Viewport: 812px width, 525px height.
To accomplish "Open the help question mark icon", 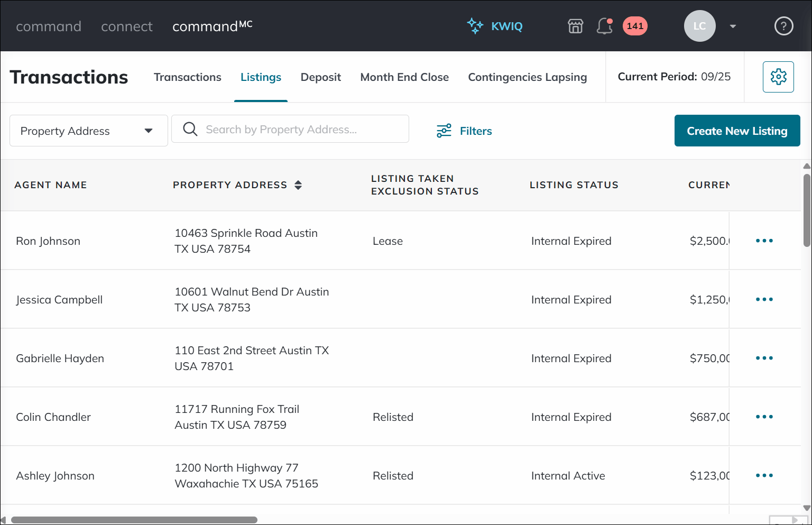I will [x=783, y=26].
